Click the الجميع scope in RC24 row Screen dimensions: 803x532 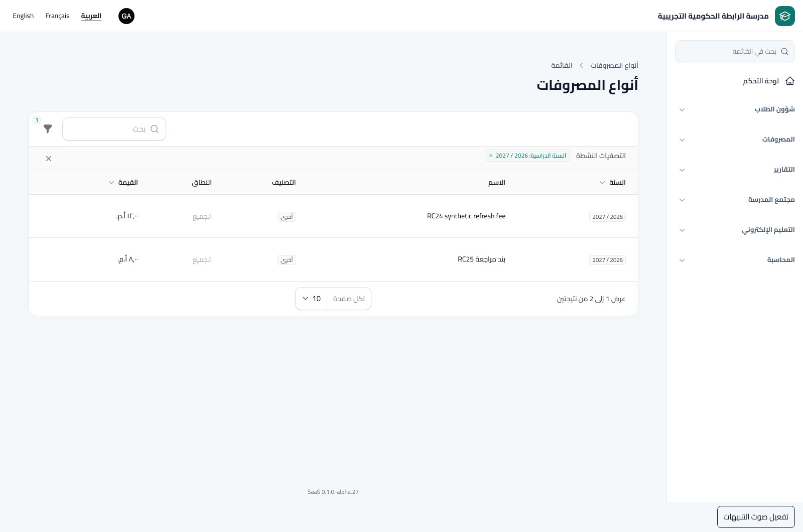click(x=202, y=217)
